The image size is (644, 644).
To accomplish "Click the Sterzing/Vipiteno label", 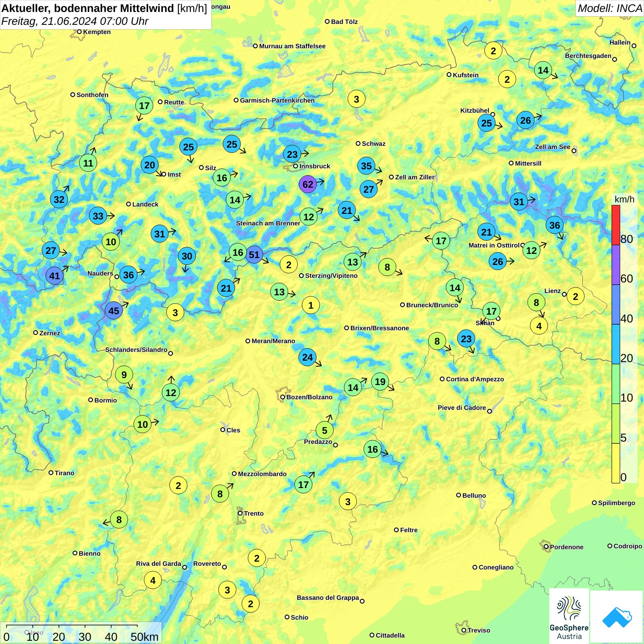I will coord(331,276).
